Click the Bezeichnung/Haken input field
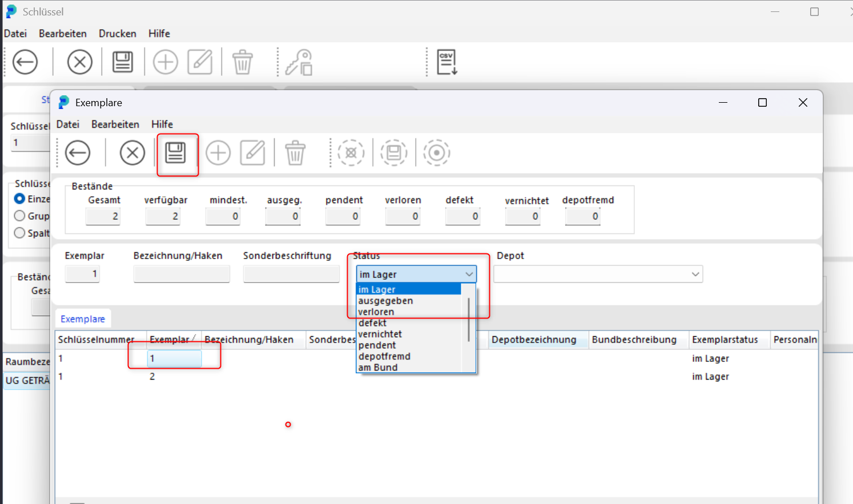The width and height of the screenshot is (853, 504). [x=182, y=275]
